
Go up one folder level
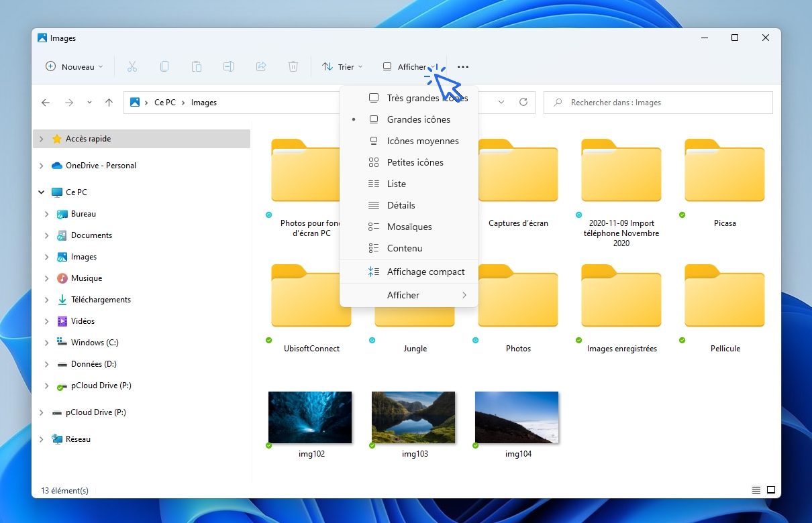coord(109,103)
